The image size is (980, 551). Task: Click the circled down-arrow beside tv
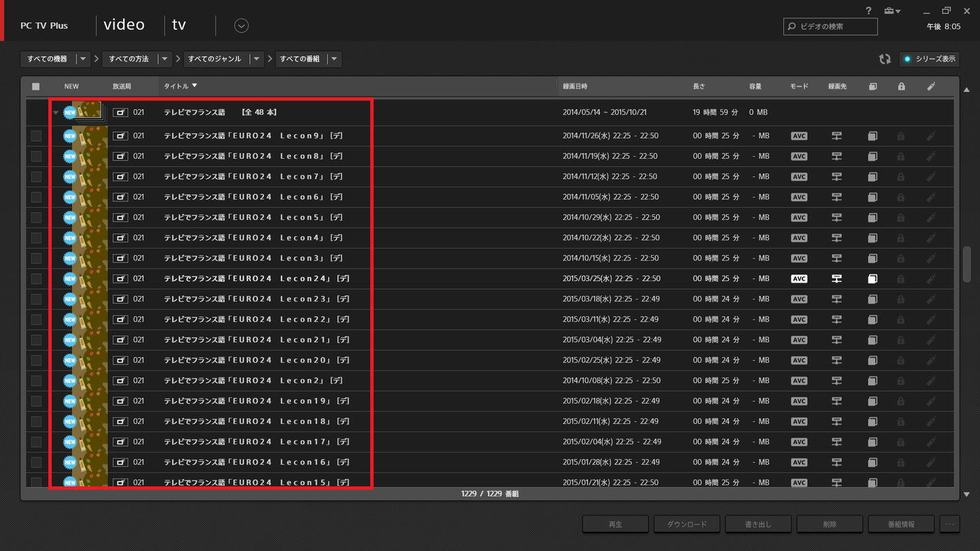click(241, 26)
